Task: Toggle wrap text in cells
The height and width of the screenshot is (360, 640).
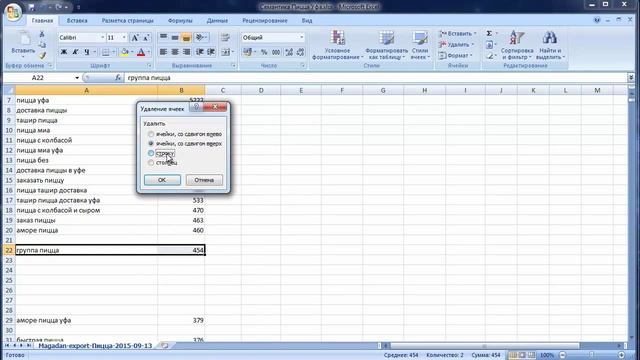Action: [x=225, y=38]
